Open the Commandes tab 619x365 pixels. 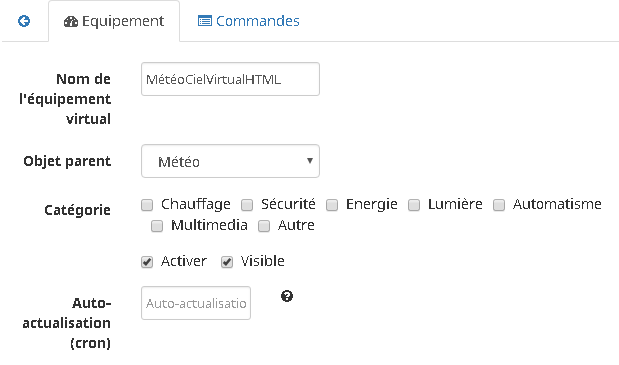point(249,21)
